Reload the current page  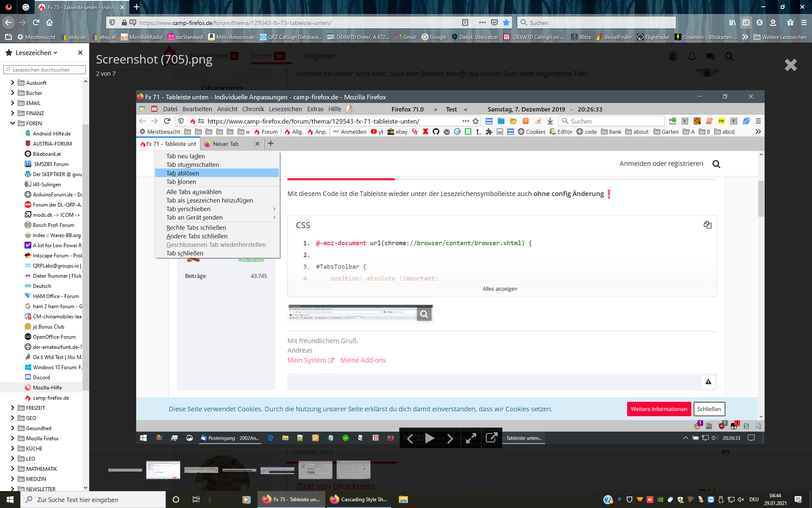point(36,22)
